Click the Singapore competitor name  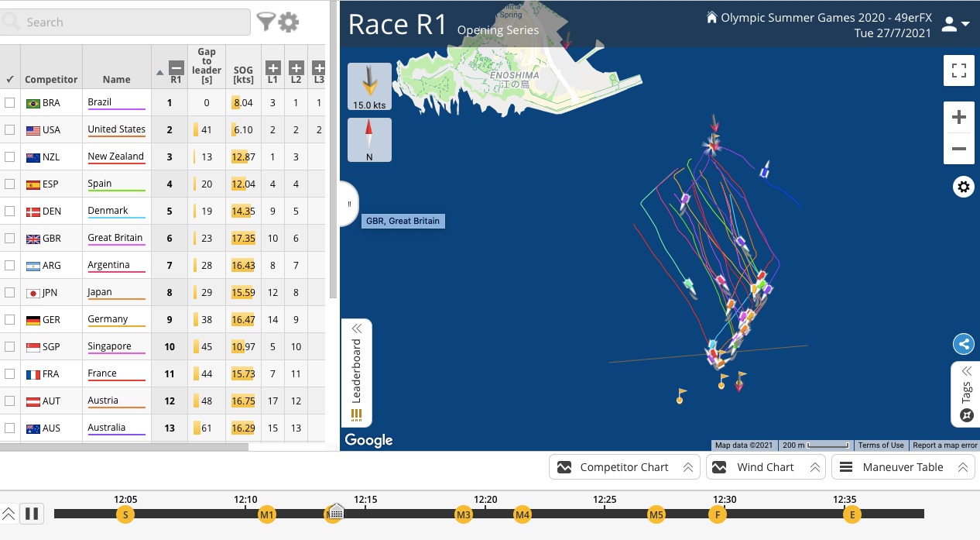(x=109, y=346)
